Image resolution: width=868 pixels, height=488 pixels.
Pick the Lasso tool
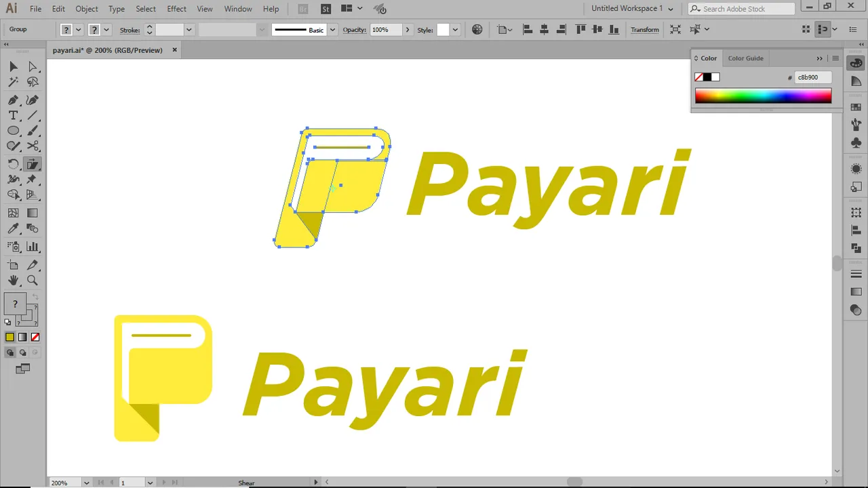(32, 82)
